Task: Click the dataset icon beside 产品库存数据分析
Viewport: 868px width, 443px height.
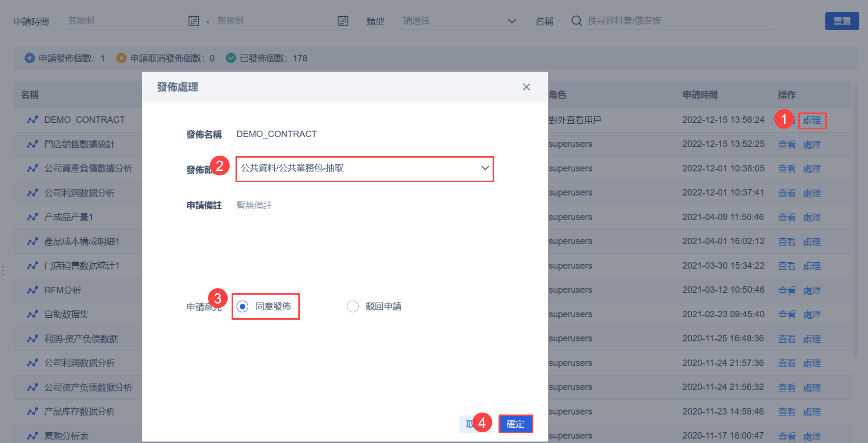Action: tap(32, 412)
